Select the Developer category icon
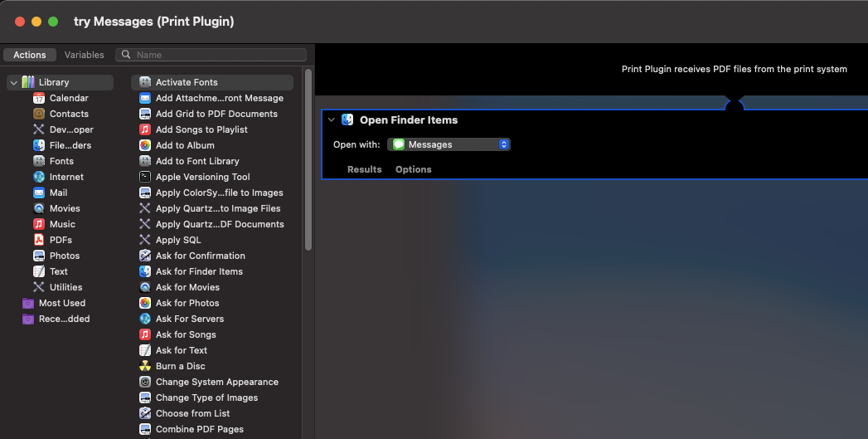Image resolution: width=868 pixels, height=439 pixels. pyautogui.click(x=39, y=129)
